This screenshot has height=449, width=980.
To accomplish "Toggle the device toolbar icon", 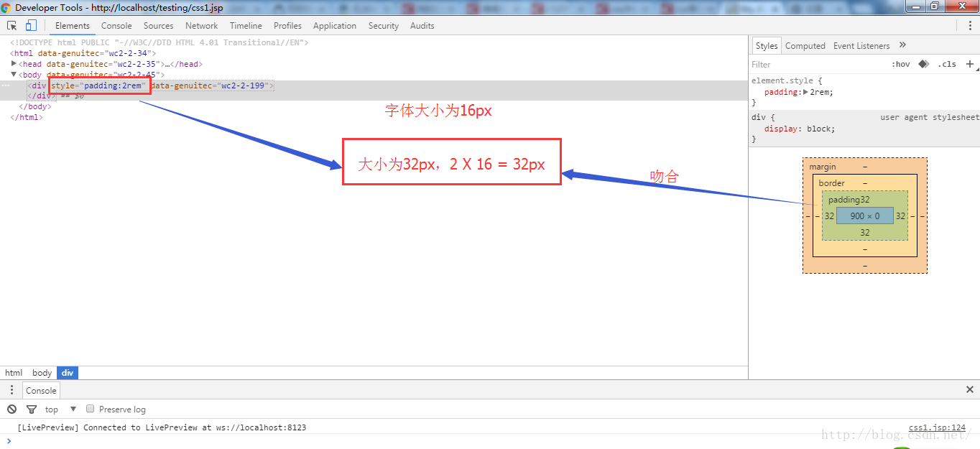I will click(31, 25).
